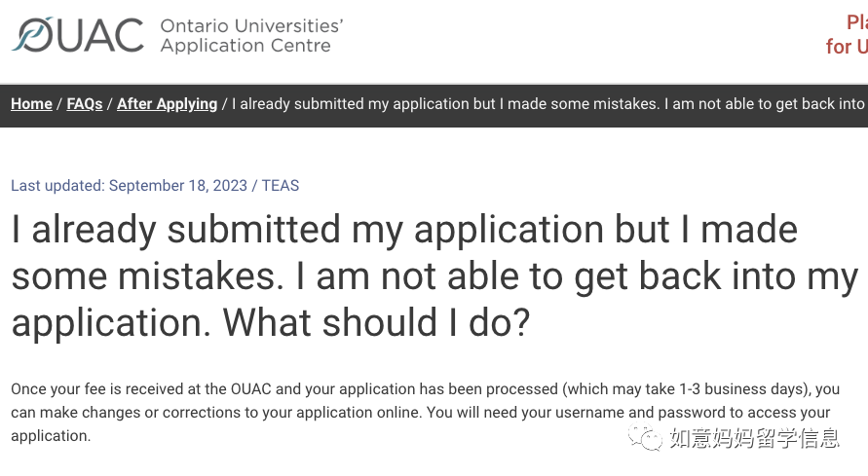Select the TEAS category tag

(x=281, y=186)
